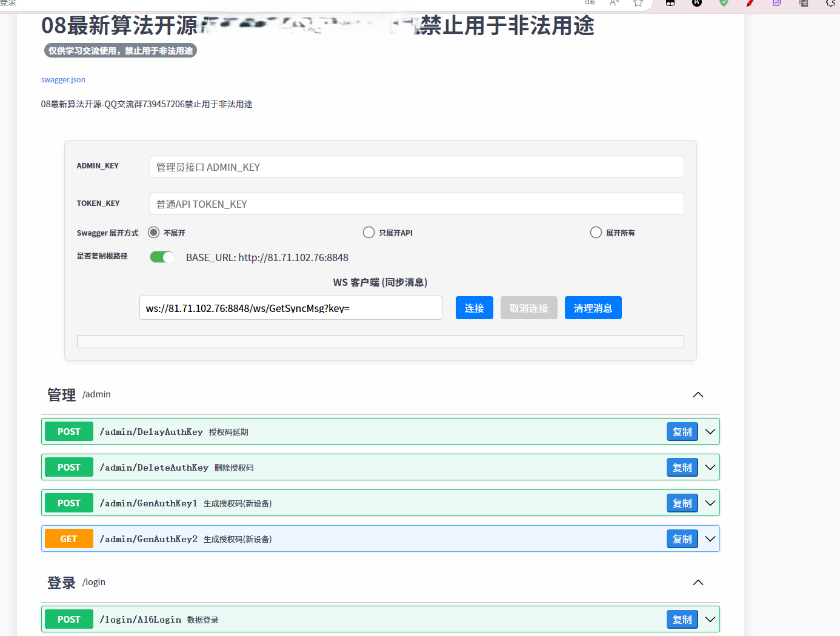840x636 pixels.
Task: Expand the /admin/GenAuthKey2 GET endpoint arrow
Action: pyautogui.click(x=710, y=539)
